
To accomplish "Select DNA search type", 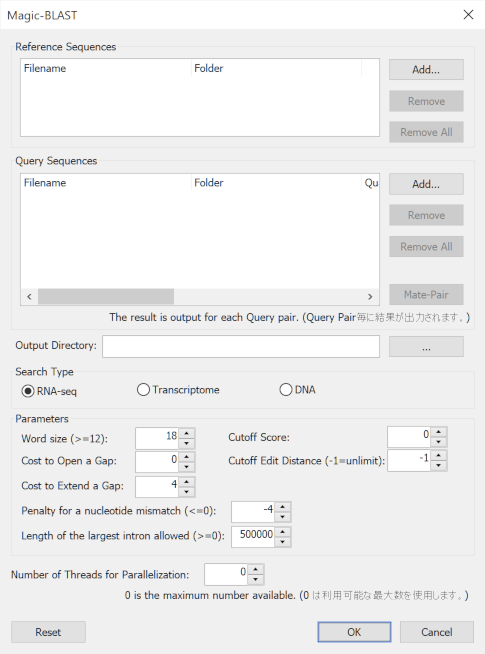I will tap(297, 390).
